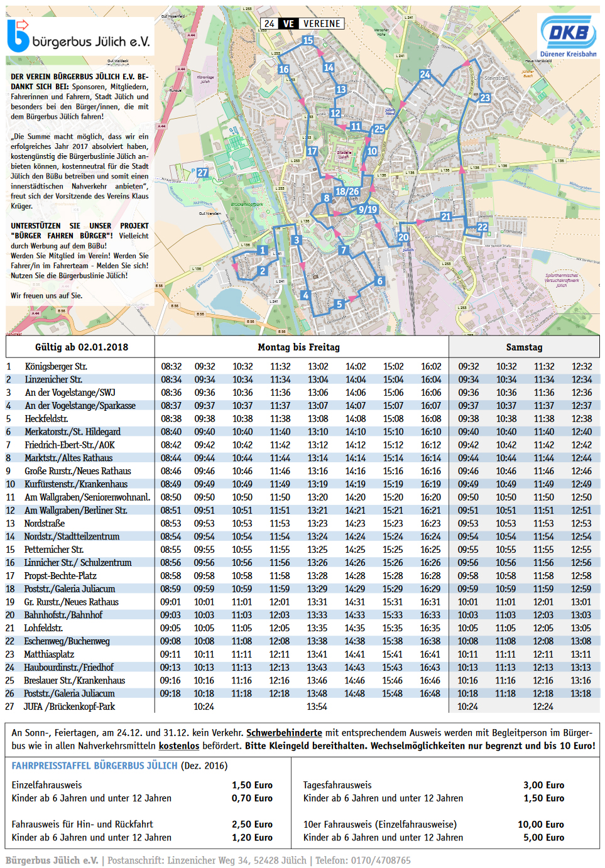This screenshot has height=868, width=605.
Task: Click the Montag bis Freitag column header
Action: point(299,347)
